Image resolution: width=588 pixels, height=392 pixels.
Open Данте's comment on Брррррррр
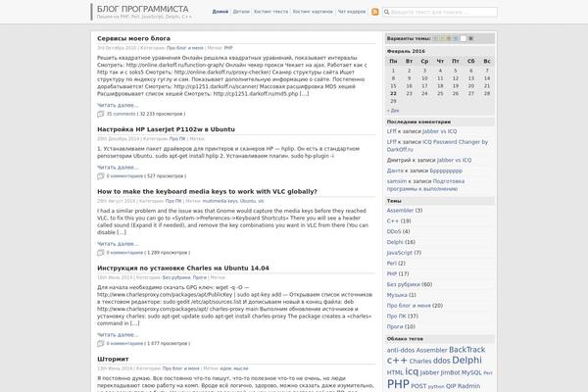point(446,171)
